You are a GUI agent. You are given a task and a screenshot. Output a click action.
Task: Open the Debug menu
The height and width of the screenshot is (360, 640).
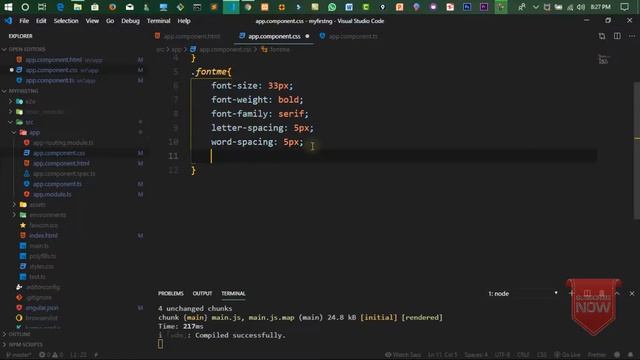pos(130,21)
